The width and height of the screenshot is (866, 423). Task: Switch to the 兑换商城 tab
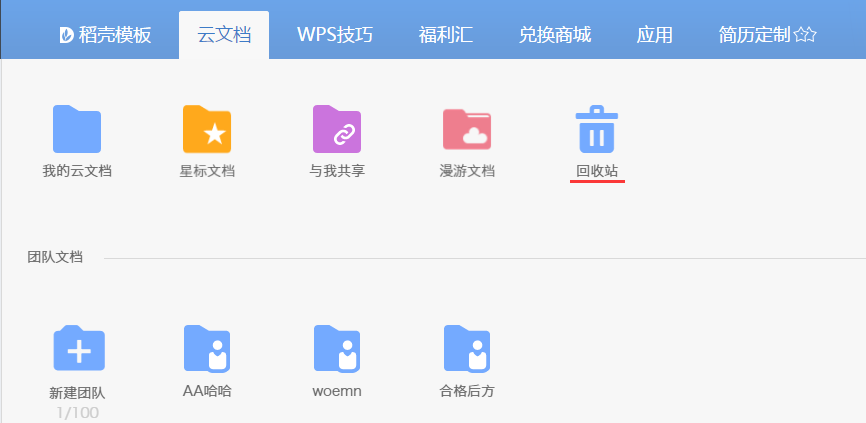(555, 36)
